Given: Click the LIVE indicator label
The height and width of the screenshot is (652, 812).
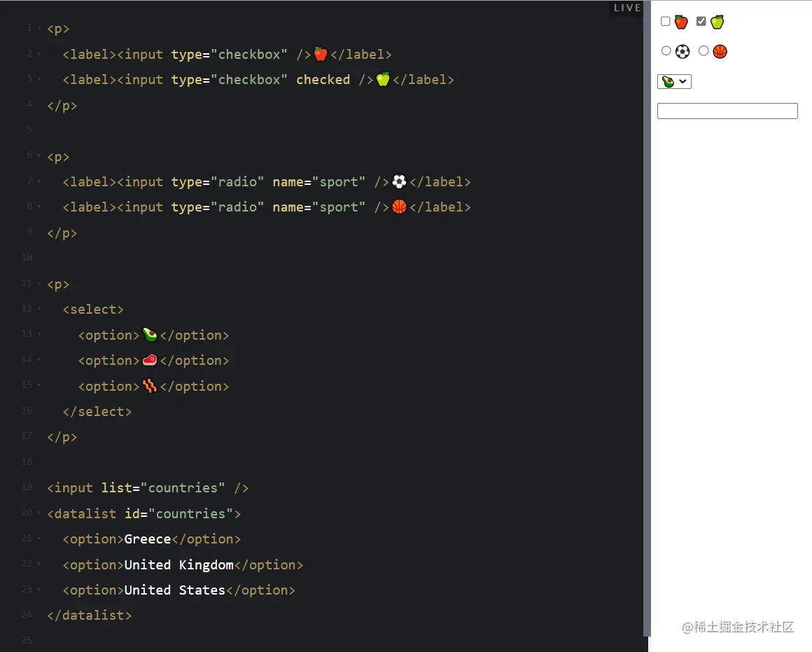Looking at the screenshot, I should pyautogui.click(x=627, y=8).
